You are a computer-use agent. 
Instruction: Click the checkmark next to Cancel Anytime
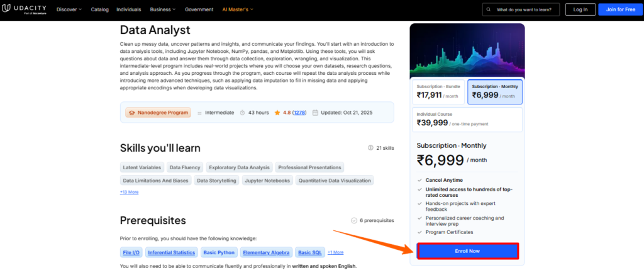419,180
